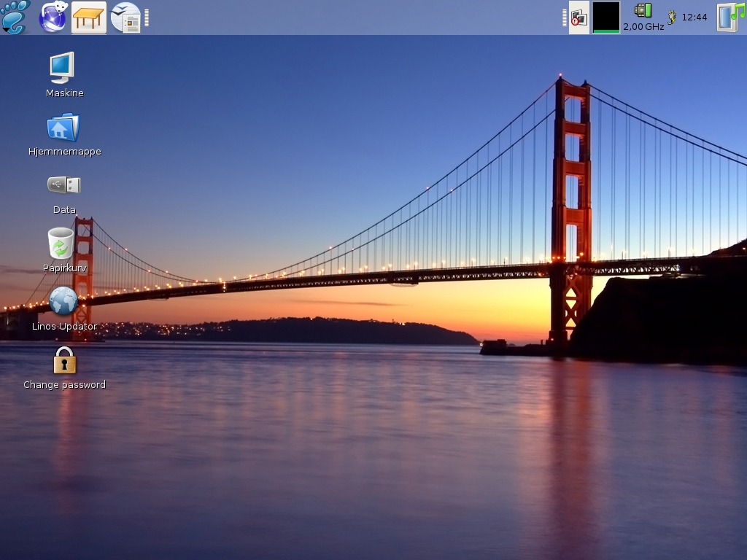The height and width of the screenshot is (560, 747).
Task: Select the Papirkurv trash bin icon
Action: [x=61, y=244]
